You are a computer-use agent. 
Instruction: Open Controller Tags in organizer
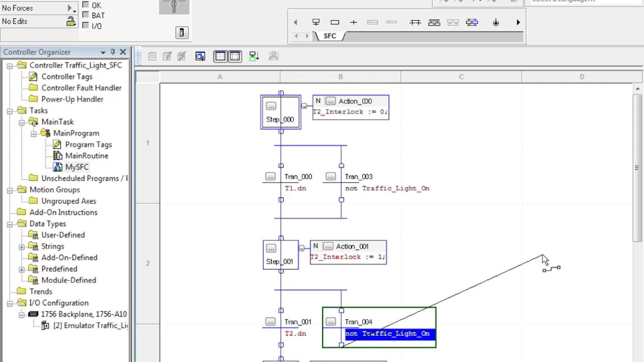[66, 76]
